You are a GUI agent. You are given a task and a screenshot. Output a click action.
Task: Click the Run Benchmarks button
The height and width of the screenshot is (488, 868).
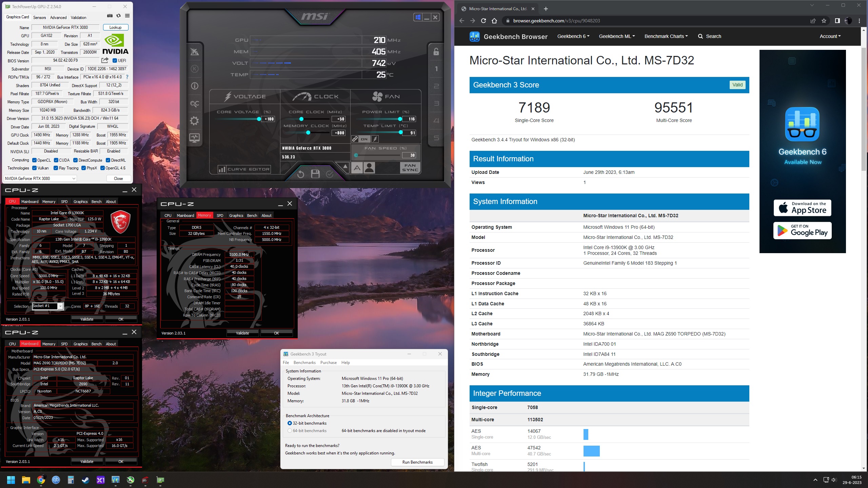click(417, 462)
